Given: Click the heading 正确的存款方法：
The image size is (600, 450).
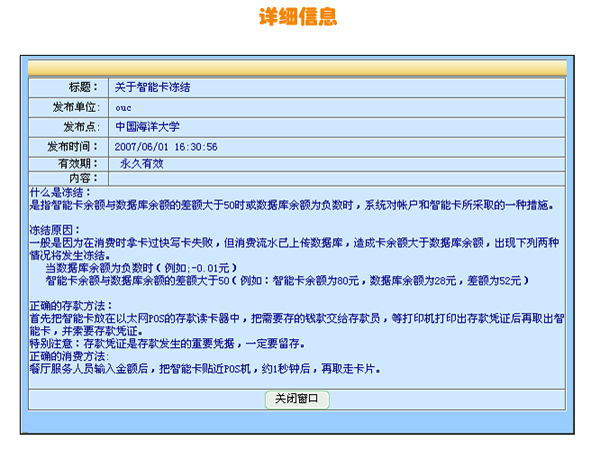Looking at the screenshot, I should [71, 306].
